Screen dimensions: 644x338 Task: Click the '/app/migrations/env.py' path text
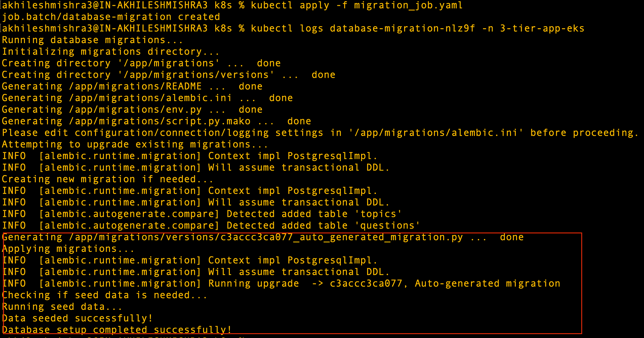click(x=135, y=110)
